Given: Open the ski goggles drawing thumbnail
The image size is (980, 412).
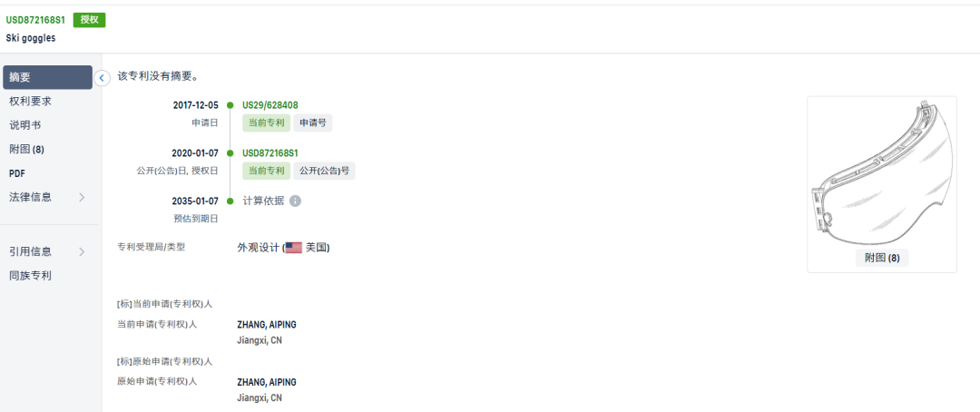Looking at the screenshot, I should click(x=882, y=174).
